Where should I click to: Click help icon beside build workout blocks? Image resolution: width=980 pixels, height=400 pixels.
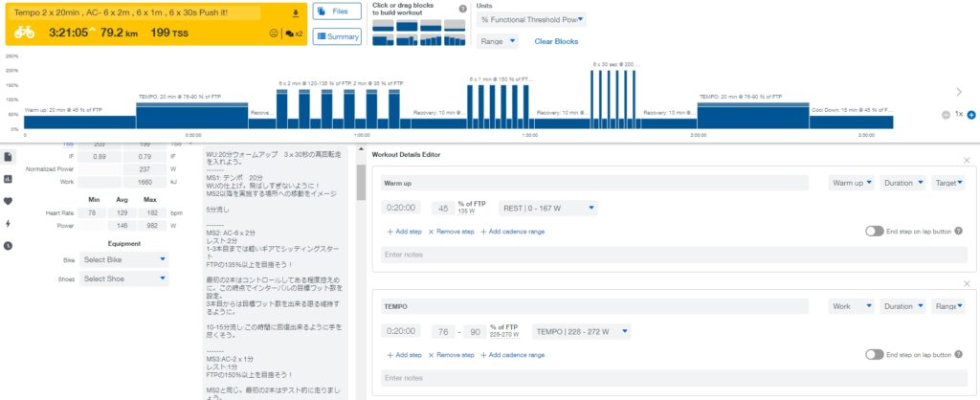tap(463, 9)
